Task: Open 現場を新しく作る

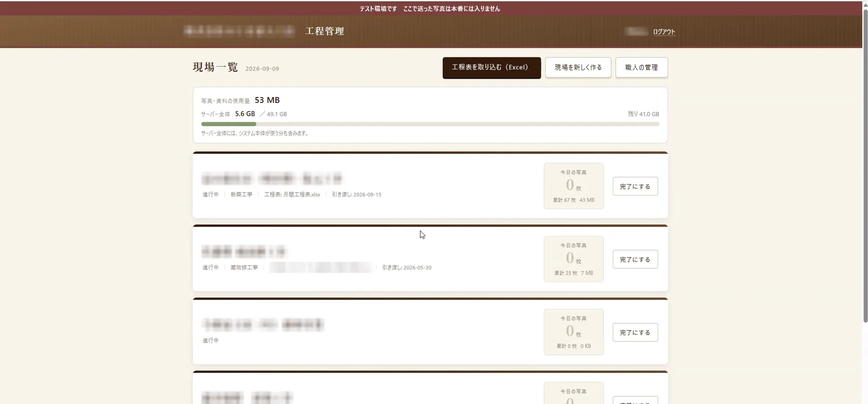Action: tap(578, 68)
